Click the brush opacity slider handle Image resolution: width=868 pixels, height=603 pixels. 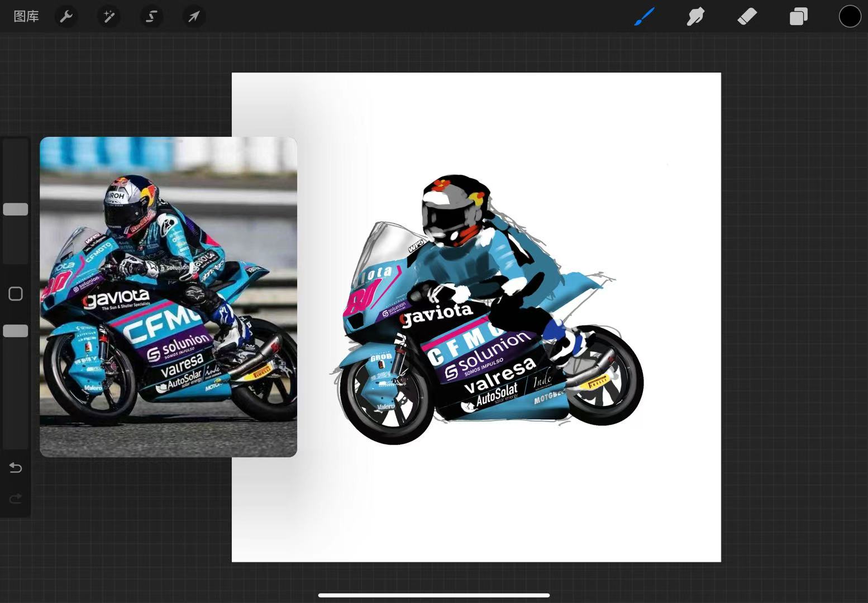tap(16, 331)
